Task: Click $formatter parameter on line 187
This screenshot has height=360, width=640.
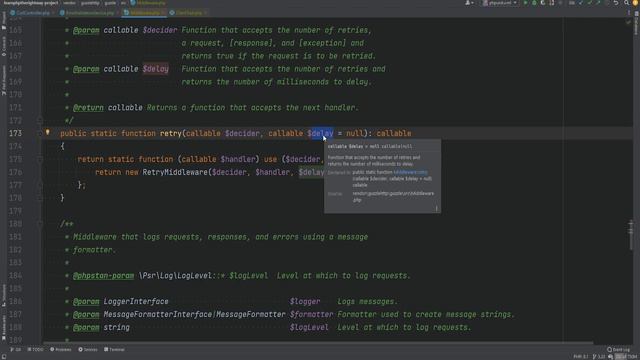Action: pyautogui.click(x=311, y=315)
